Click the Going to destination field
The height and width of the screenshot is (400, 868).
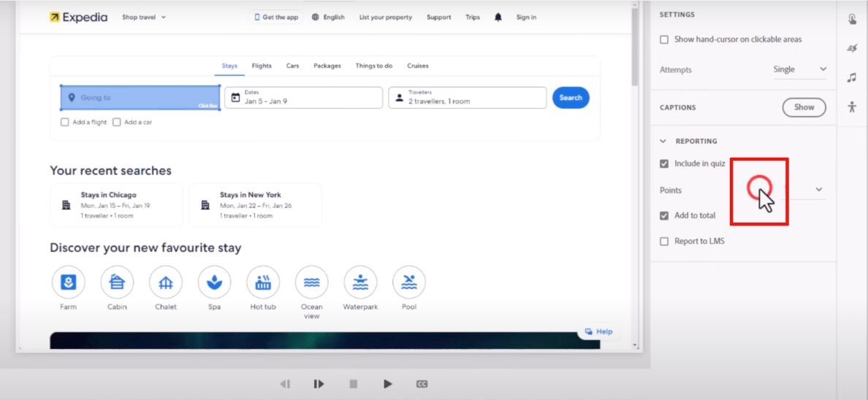tap(140, 98)
